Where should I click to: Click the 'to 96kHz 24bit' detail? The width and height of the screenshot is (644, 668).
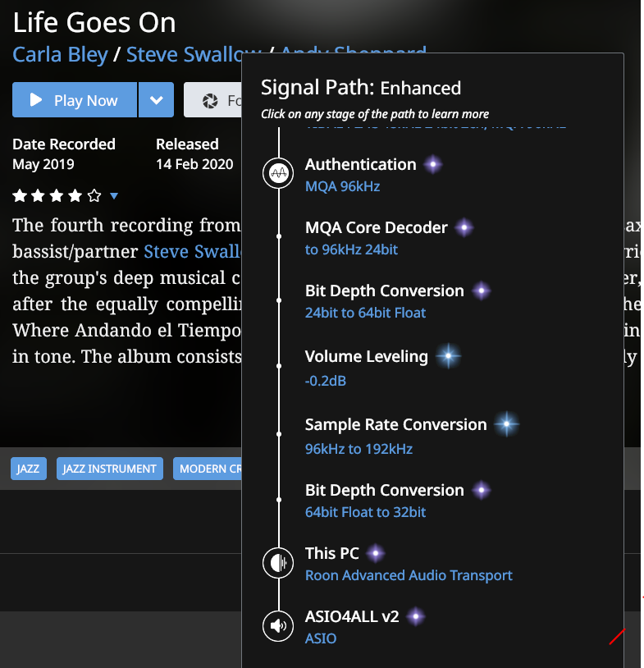[x=351, y=249]
